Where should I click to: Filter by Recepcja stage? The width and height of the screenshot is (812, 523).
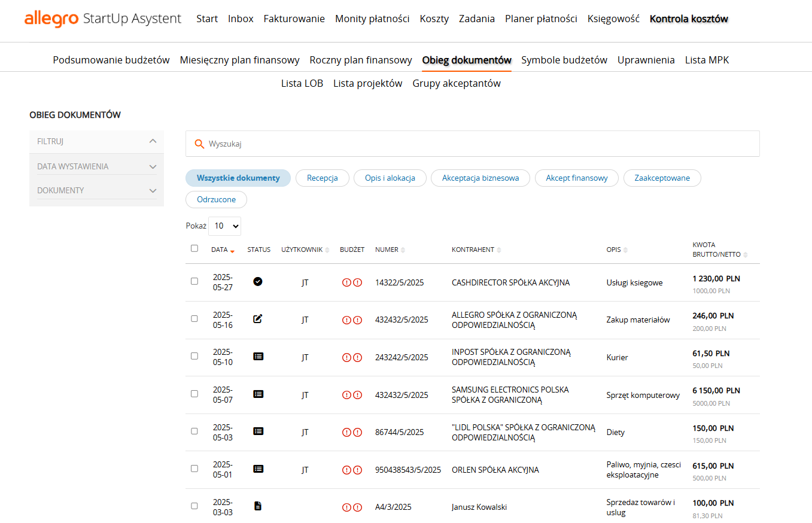tap(323, 178)
